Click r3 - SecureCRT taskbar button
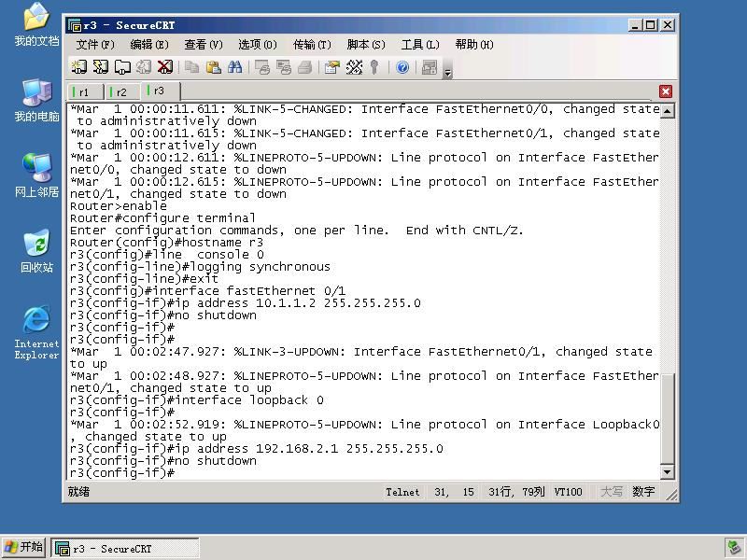The image size is (747, 560). 125,548
